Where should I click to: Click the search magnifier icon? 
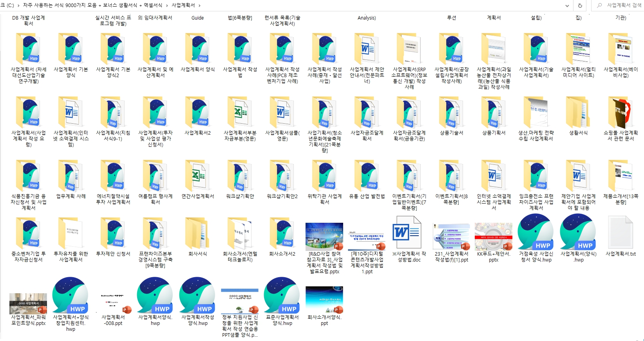pos(599,5)
